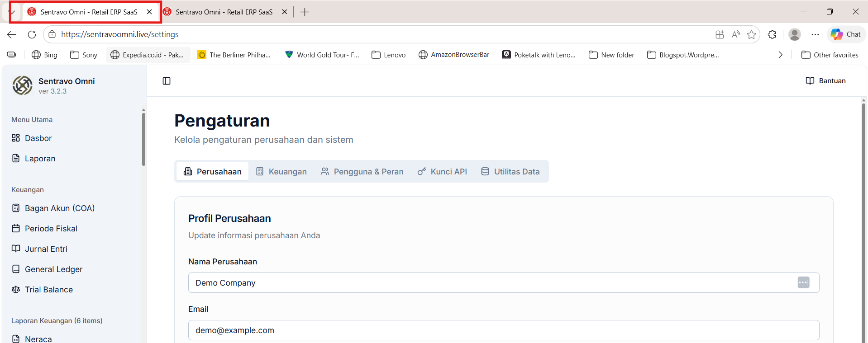
Task: Expand more favorites bar chevron
Action: click(780, 55)
